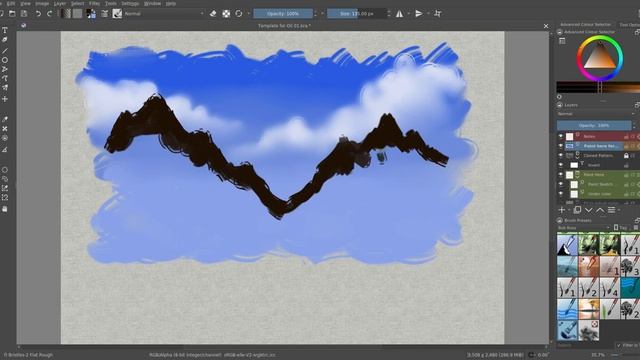Toggle horizontal mirror tool

400,13
